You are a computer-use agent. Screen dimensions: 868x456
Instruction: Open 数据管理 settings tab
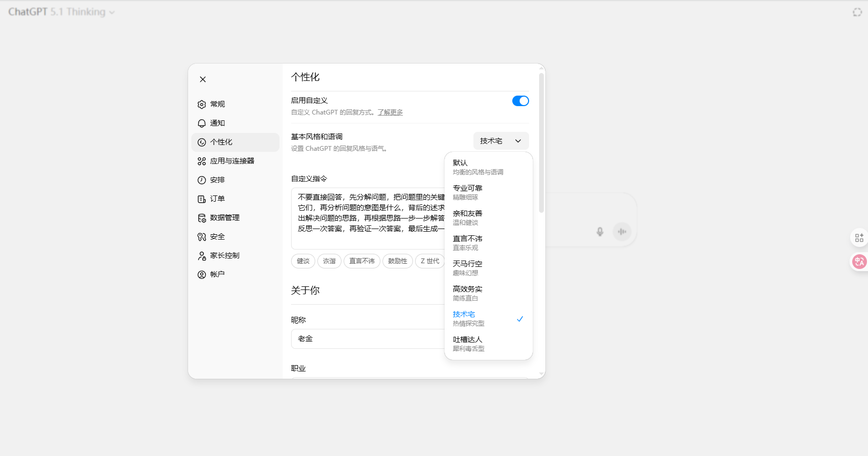point(235,218)
